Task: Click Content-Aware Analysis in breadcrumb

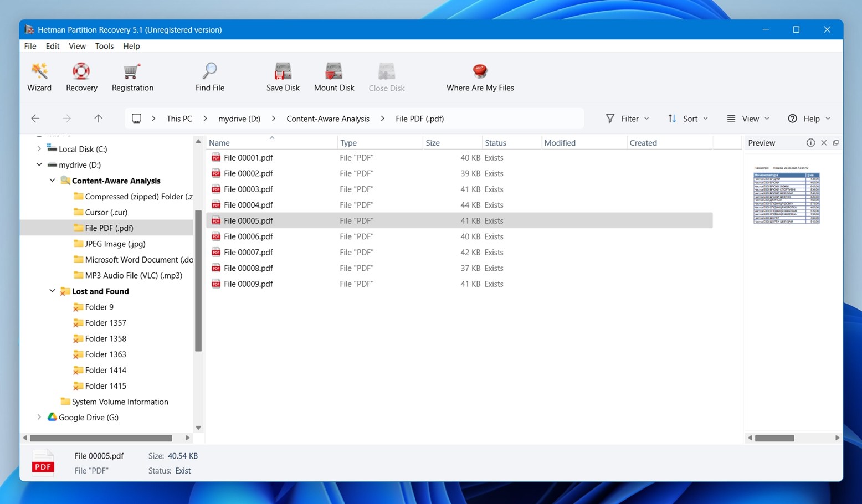Action: point(328,119)
